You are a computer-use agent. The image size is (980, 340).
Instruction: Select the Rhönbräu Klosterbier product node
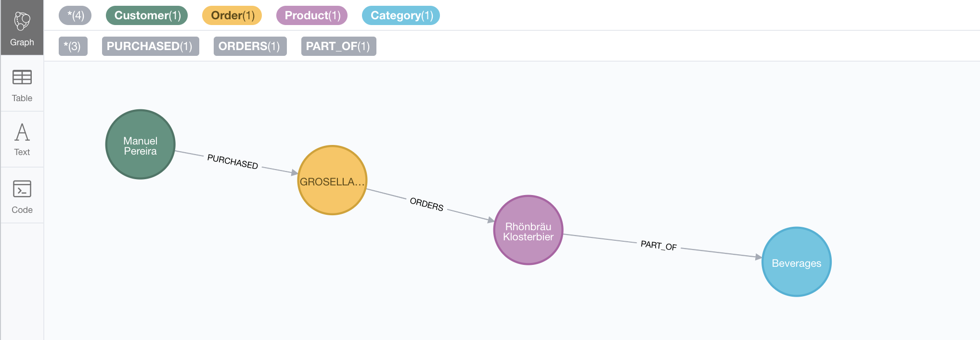click(x=529, y=230)
